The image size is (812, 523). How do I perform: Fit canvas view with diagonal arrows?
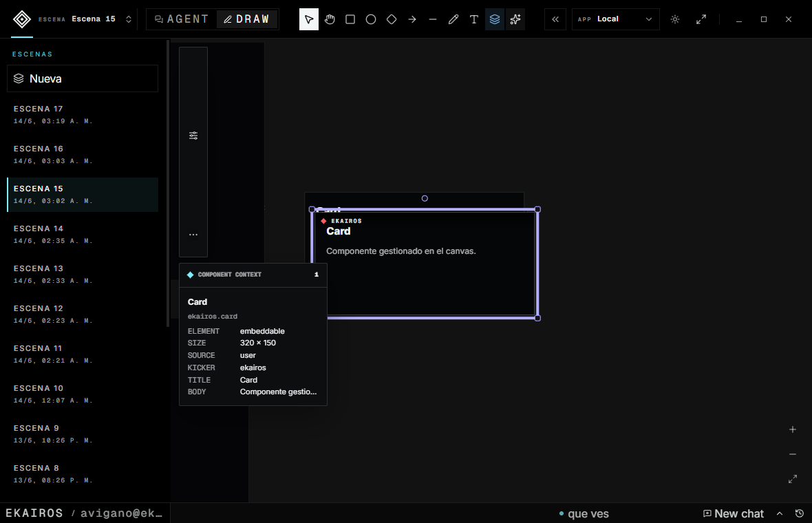point(792,479)
